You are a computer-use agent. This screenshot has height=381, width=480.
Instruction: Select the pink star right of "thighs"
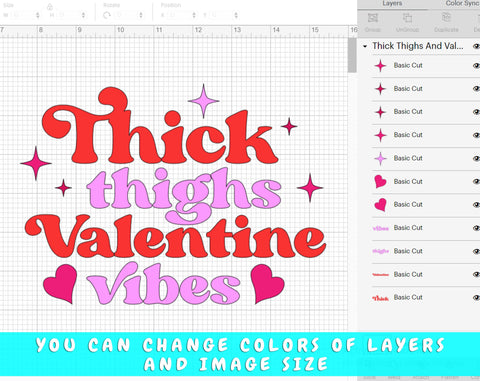pos(310,188)
